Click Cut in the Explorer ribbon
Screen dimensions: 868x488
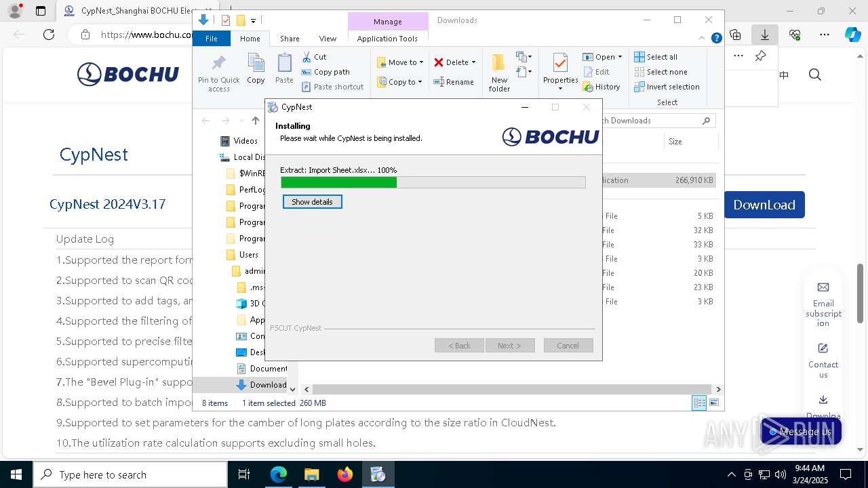pyautogui.click(x=314, y=57)
